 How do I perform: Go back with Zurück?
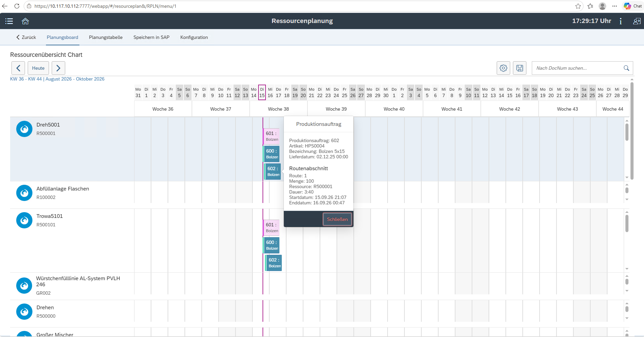coord(26,37)
